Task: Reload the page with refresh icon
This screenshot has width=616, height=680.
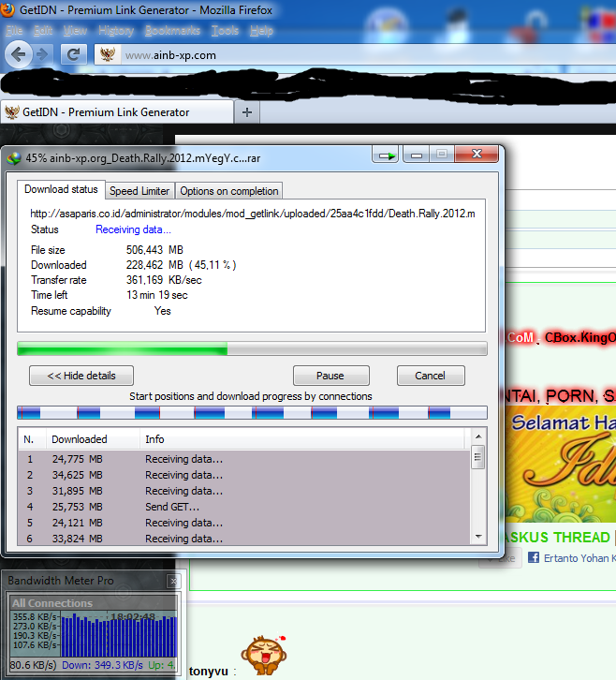Action: [x=73, y=54]
